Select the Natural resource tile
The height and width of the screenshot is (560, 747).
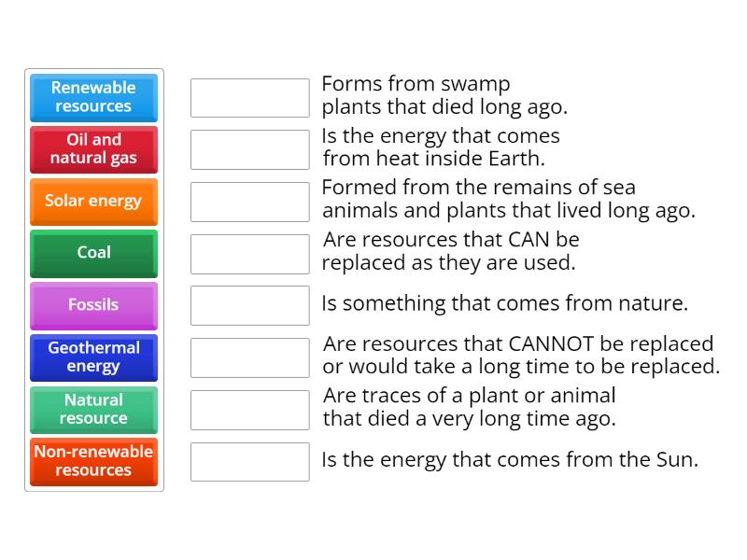93,410
